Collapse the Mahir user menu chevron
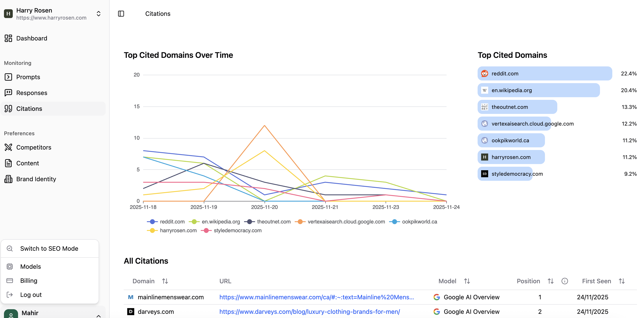 (99, 316)
